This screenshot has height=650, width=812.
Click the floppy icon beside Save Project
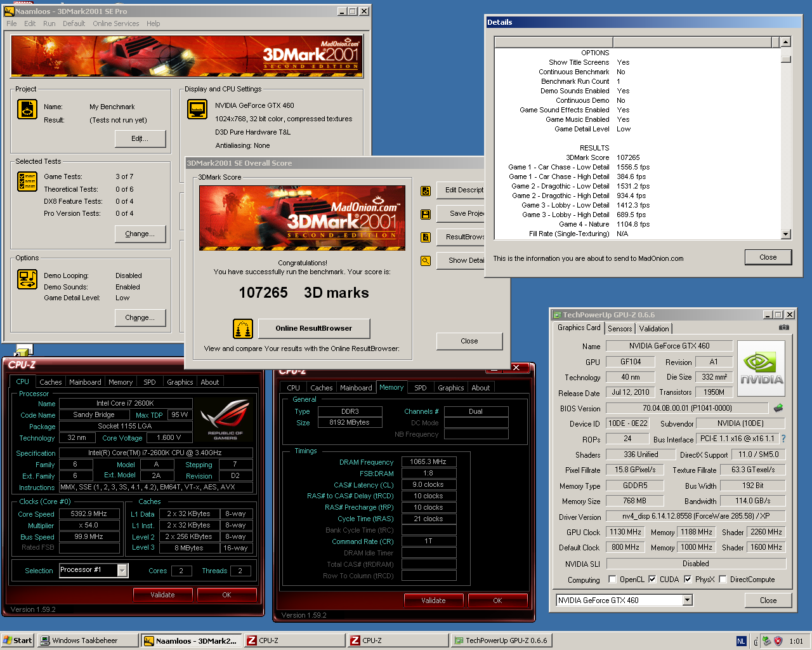coord(426,215)
